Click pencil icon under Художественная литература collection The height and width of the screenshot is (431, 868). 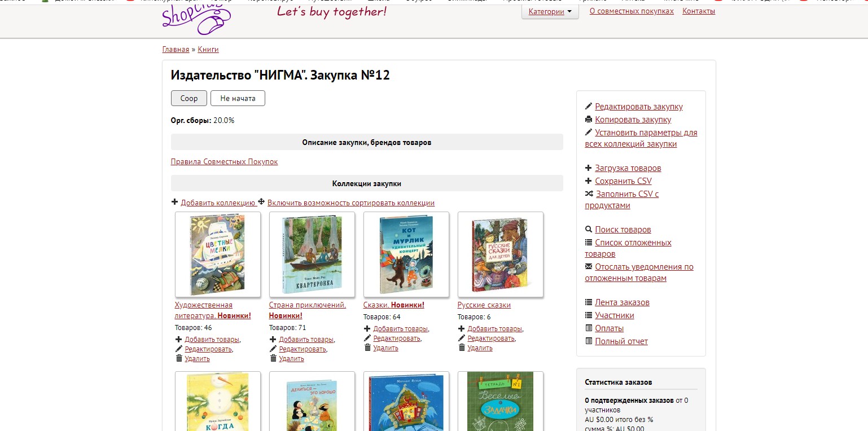click(x=179, y=349)
